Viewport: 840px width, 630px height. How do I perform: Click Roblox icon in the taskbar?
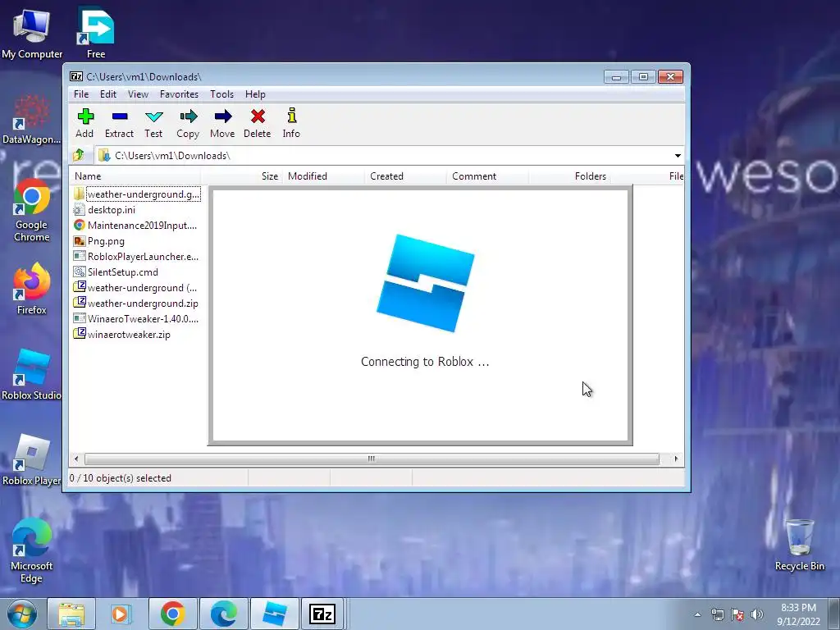tap(274, 614)
